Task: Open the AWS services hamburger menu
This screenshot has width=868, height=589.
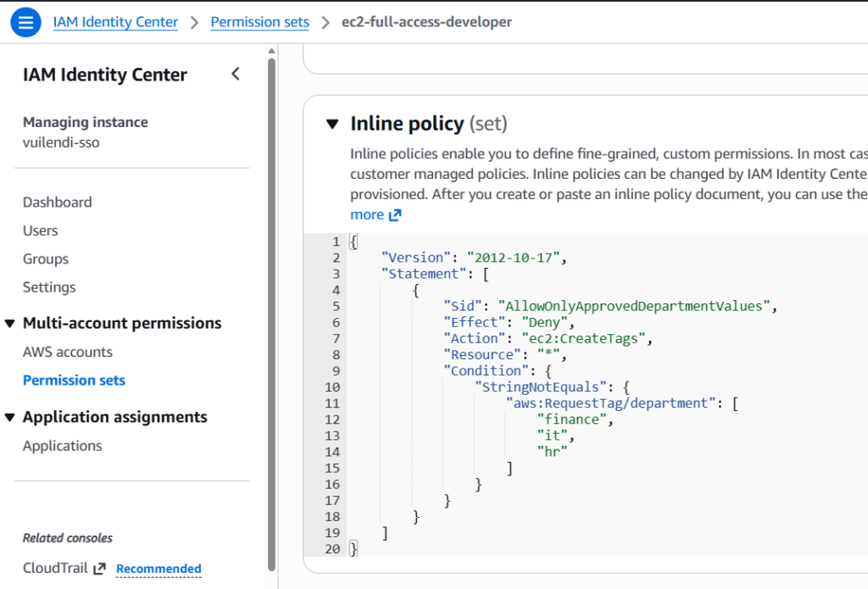Action: [25, 22]
